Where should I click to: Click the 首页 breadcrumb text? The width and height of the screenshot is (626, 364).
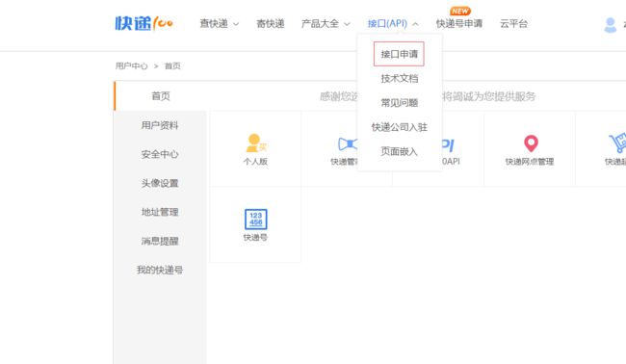[172, 65]
